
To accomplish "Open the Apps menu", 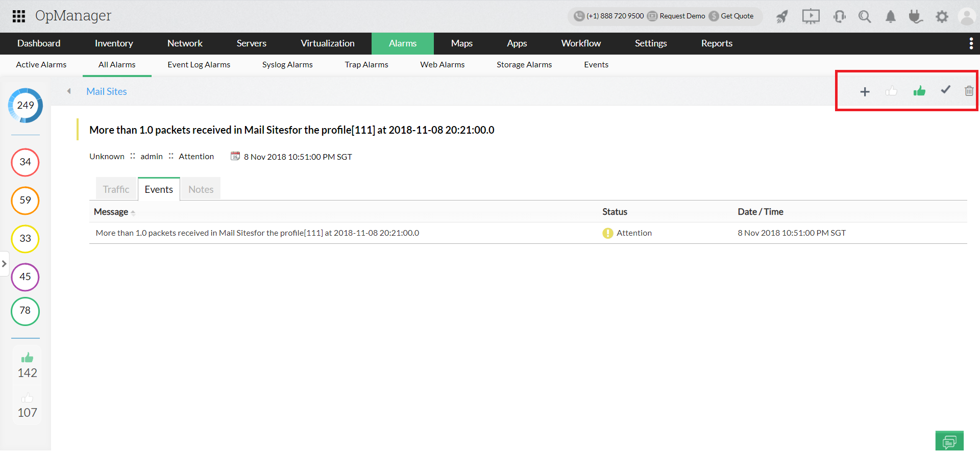I will [x=517, y=43].
